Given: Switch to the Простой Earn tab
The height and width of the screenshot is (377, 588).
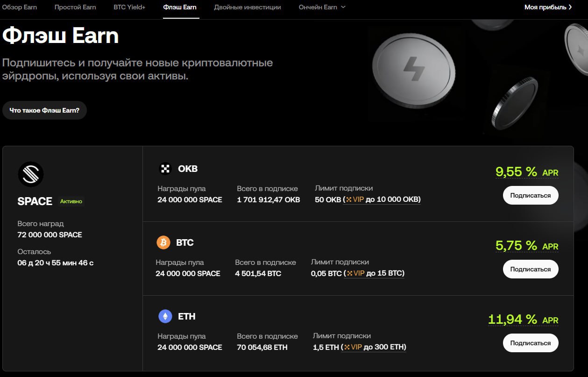Looking at the screenshot, I should click(75, 7).
